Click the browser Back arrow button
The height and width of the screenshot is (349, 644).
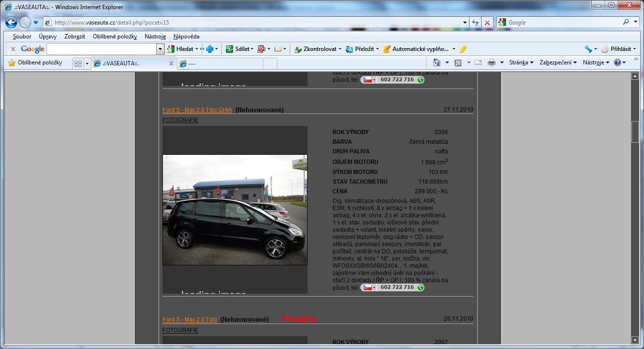click(x=12, y=23)
